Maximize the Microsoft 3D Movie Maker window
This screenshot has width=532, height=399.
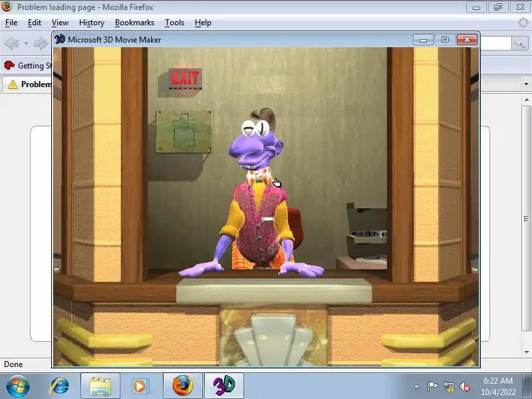tap(445, 40)
